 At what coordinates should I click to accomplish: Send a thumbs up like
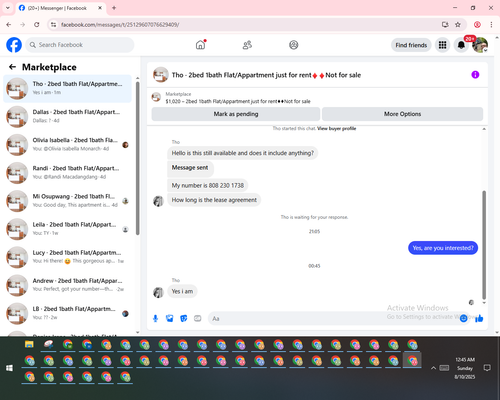pyautogui.click(x=479, y=319)
